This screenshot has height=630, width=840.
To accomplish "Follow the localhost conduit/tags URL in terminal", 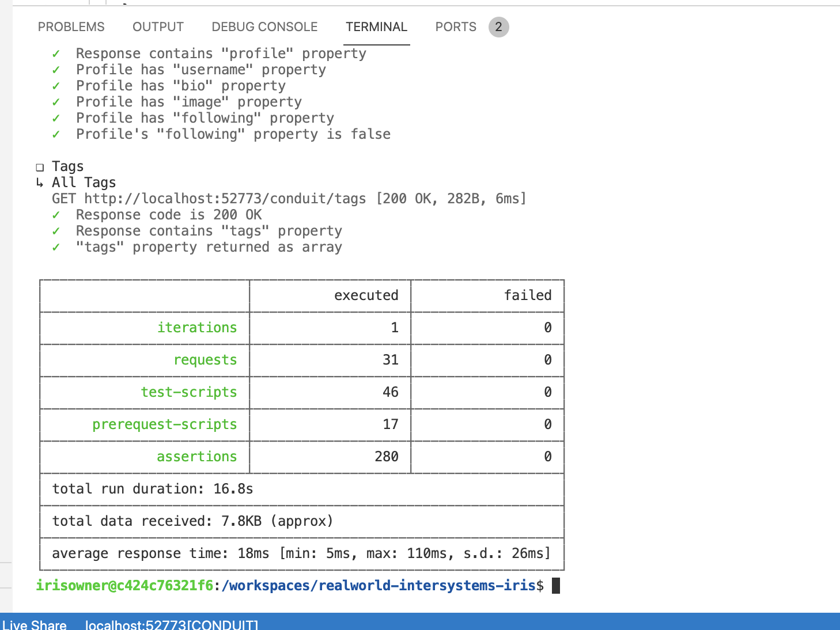I will click(225, 199).
